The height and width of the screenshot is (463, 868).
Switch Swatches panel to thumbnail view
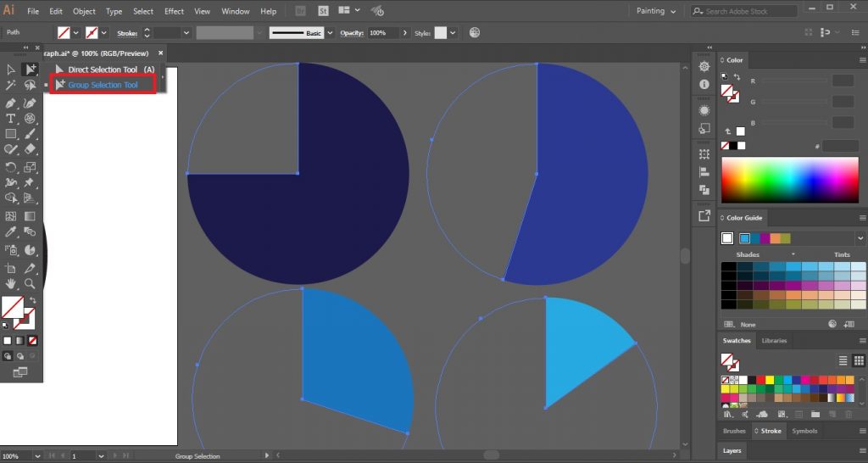pos(859,360)
